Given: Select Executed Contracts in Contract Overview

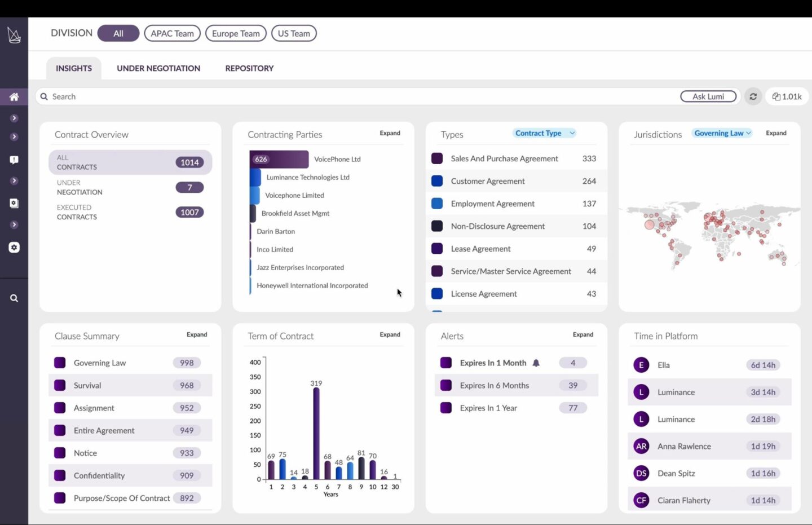Looking at the screenshot, I should point(130,212).
